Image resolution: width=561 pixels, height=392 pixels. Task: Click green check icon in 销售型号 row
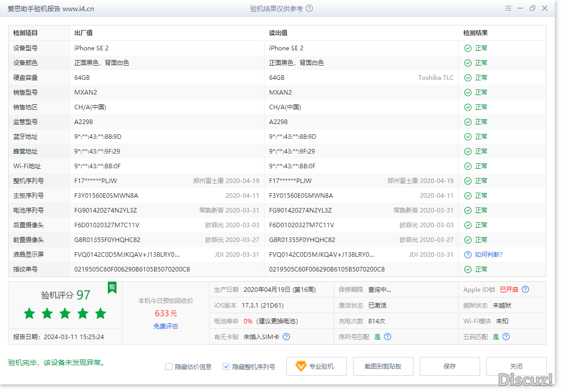(467, 93)
